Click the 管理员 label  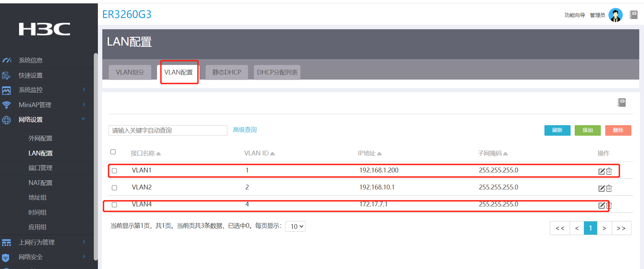597,15
